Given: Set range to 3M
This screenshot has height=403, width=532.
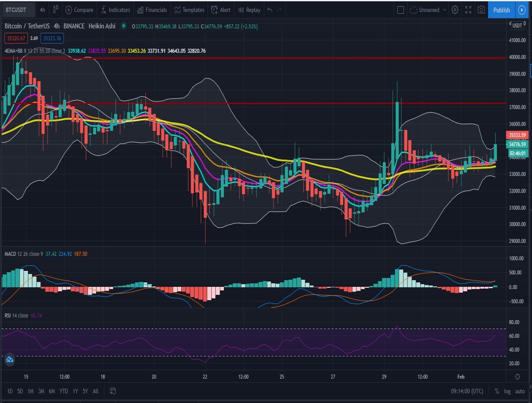Looking at the screenshot, I should 41,391.
